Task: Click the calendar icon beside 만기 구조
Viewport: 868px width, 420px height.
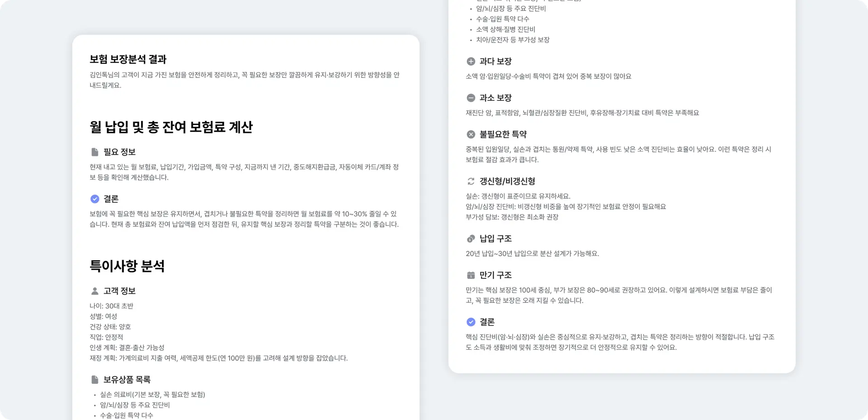Action: pos(471,275)
